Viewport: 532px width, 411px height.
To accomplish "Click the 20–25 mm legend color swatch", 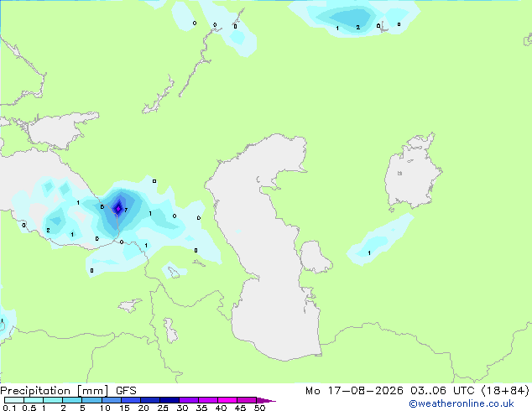I will point(150,400).
